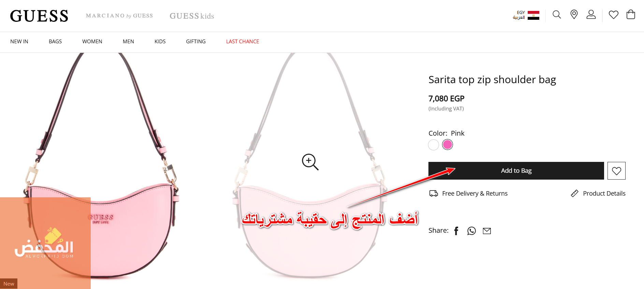
Task: Zoom product image with magnifier plus
Action: (310, 162)
